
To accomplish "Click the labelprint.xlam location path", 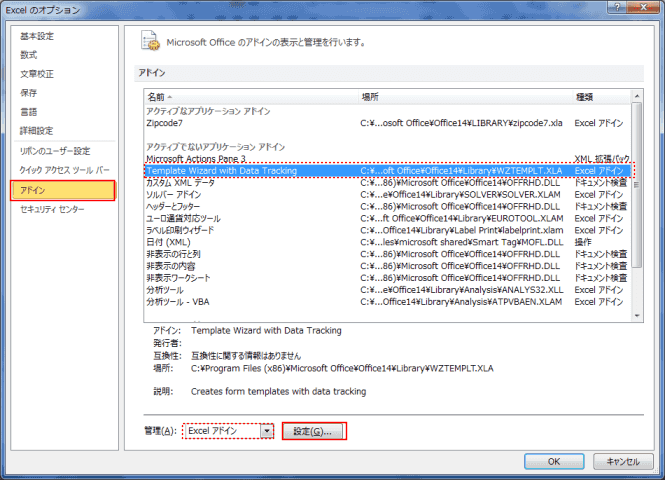I will [x=462, y=230].
